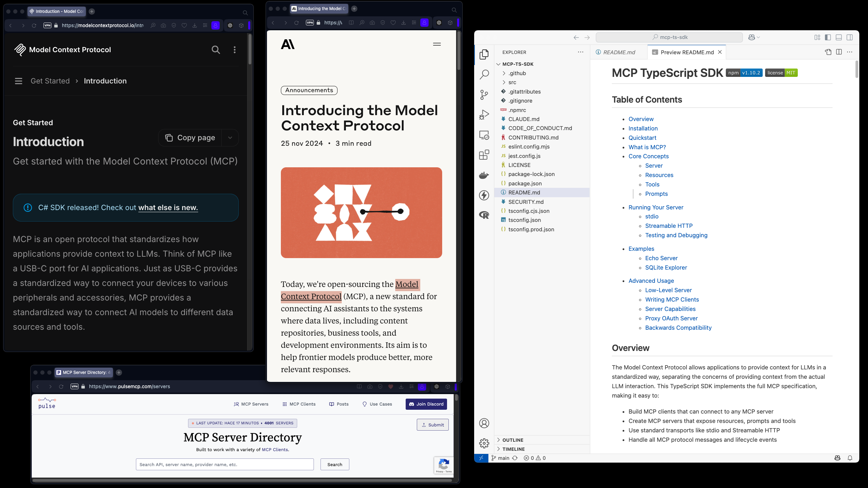Image resolution: width=868 pixels, height=488 pixels.
Task: Click pulsemcp window horizontal scrollbar
Action: tap(242, 480)
